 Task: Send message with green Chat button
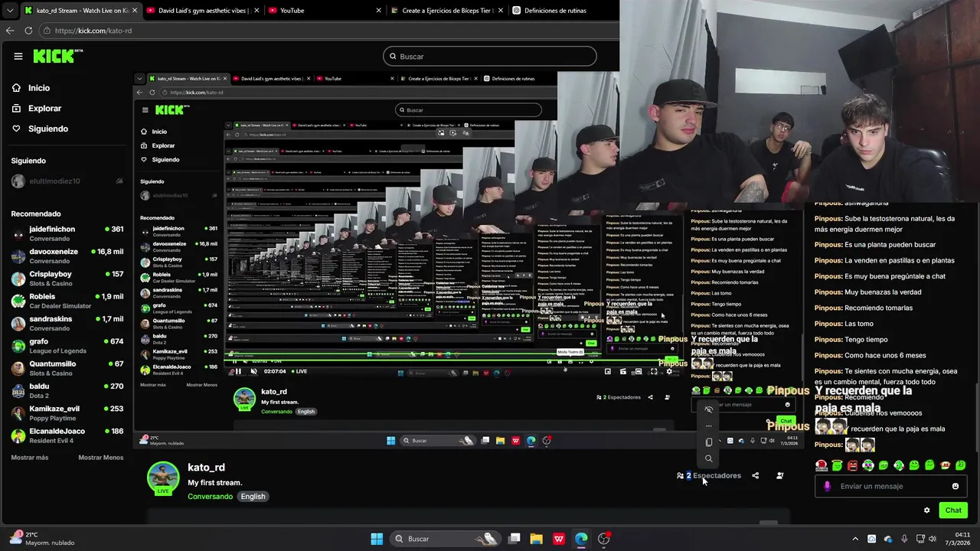pos(953,510)
